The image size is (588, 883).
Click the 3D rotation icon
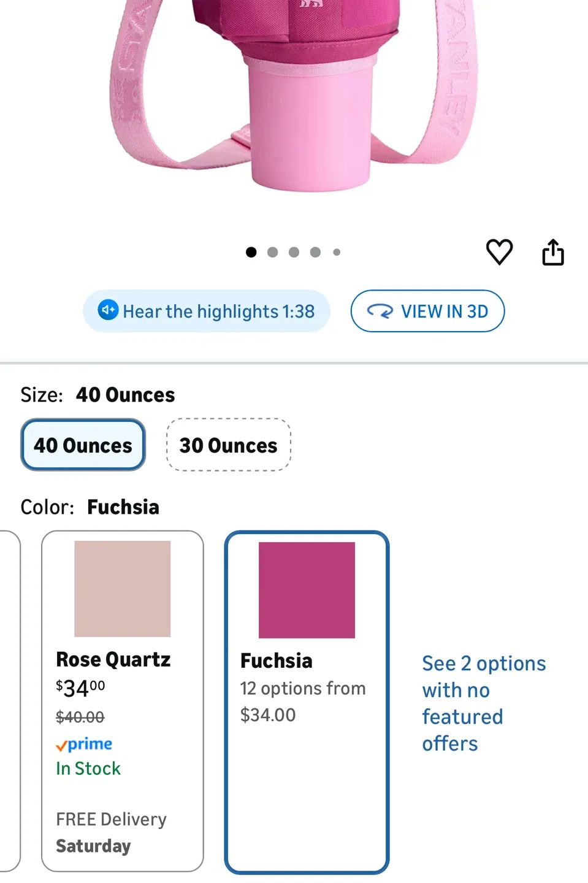(x=381, y=311)
